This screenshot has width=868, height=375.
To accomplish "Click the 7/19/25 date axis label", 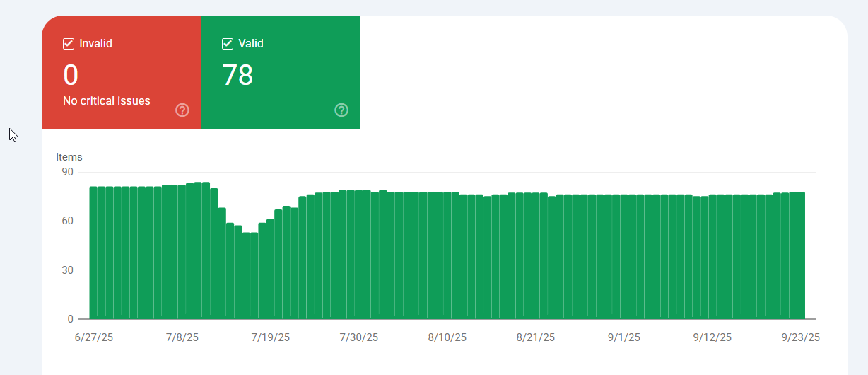I will [271, 337].
